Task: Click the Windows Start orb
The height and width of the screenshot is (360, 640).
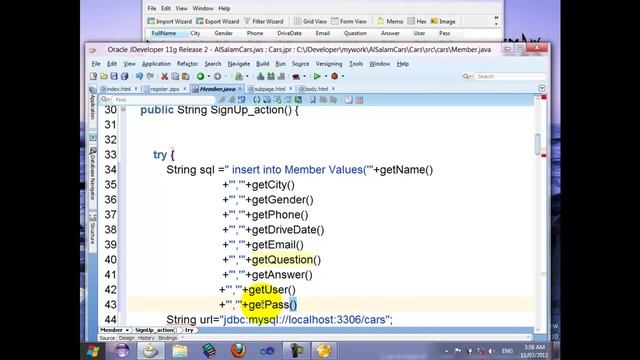Action: (93, 351)
